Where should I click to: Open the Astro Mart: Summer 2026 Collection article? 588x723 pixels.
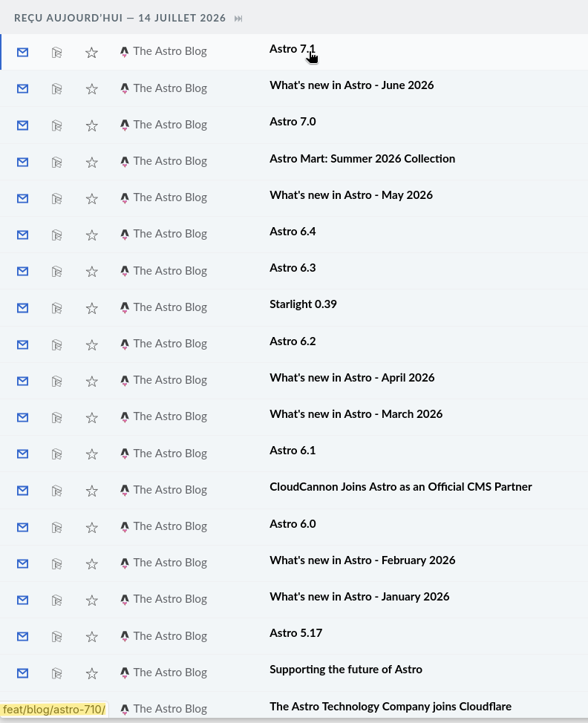(362, 159)
